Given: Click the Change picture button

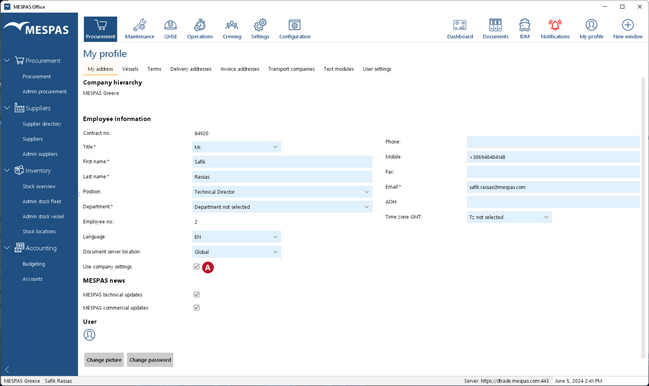Looking at the screenshot, I should tap(104, 360).
